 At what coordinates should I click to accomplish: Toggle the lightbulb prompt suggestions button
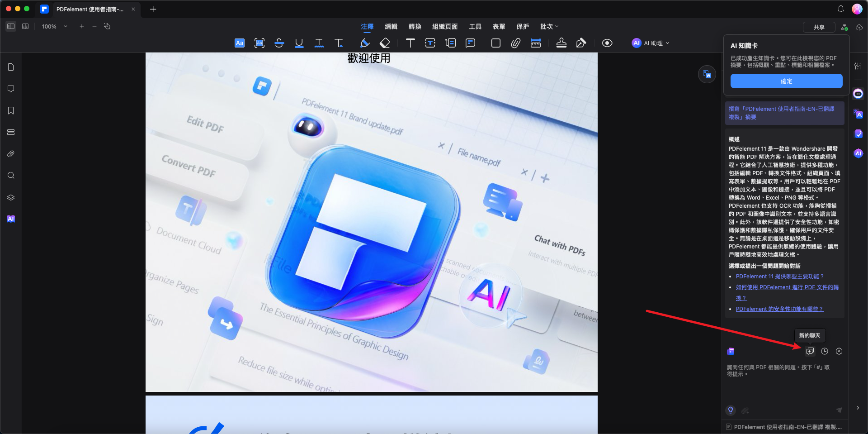[x=731, y=410]
